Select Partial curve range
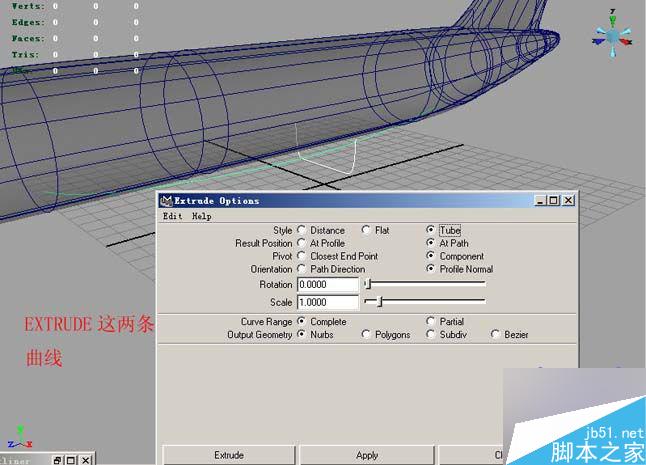This screenshot has height=465, width=646. (431, 321)
